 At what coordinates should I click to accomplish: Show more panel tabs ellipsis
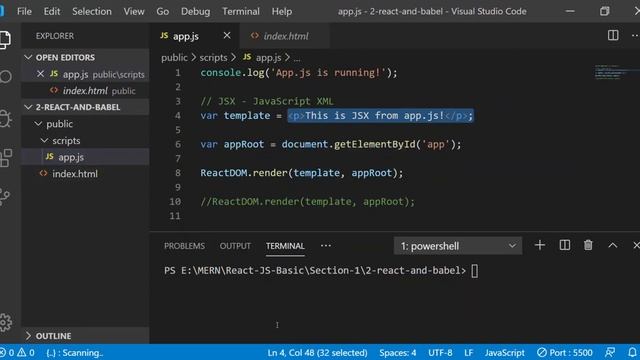[326, 246]
